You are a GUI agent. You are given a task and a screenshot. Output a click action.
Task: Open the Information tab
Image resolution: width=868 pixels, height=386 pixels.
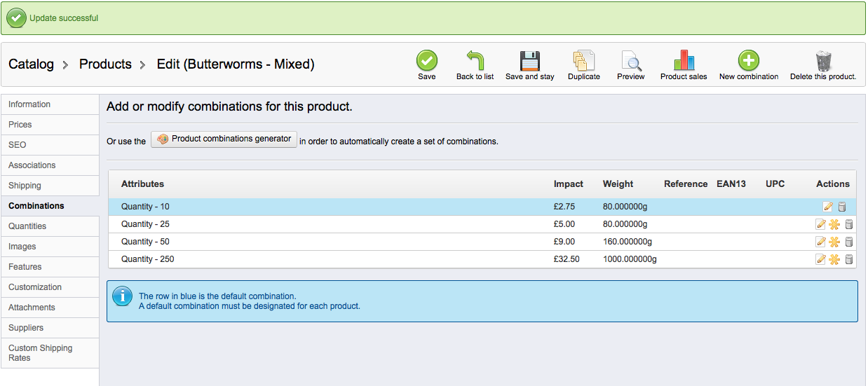click(50, 104)
